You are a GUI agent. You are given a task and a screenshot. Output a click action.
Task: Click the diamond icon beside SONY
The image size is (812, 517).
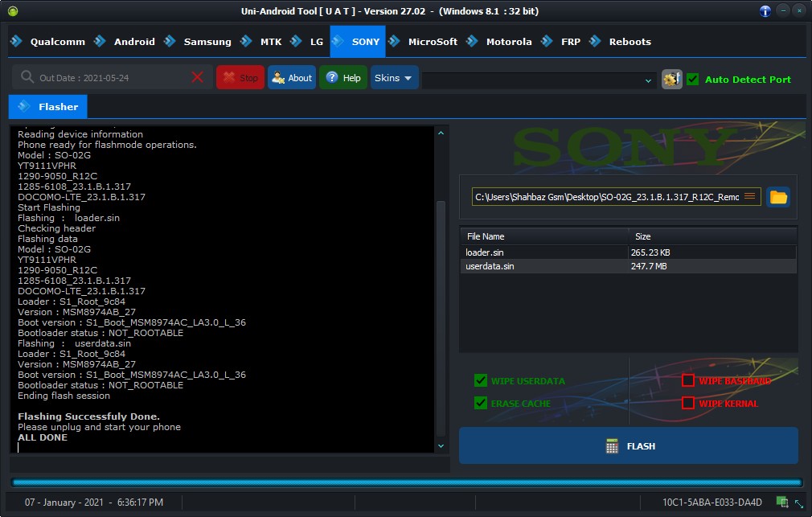point(338,41)
